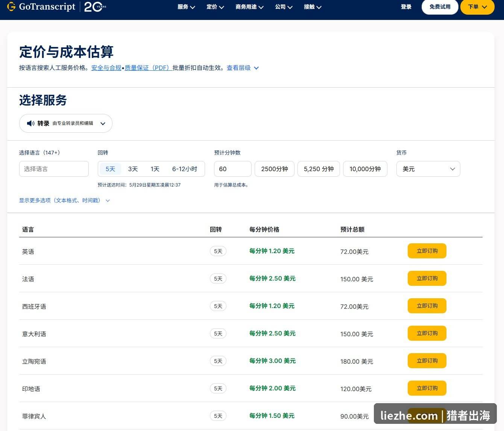Screen dimensions: 504x431
Task: Click the 英语 language row label
Action: click(x=28, y=252)
